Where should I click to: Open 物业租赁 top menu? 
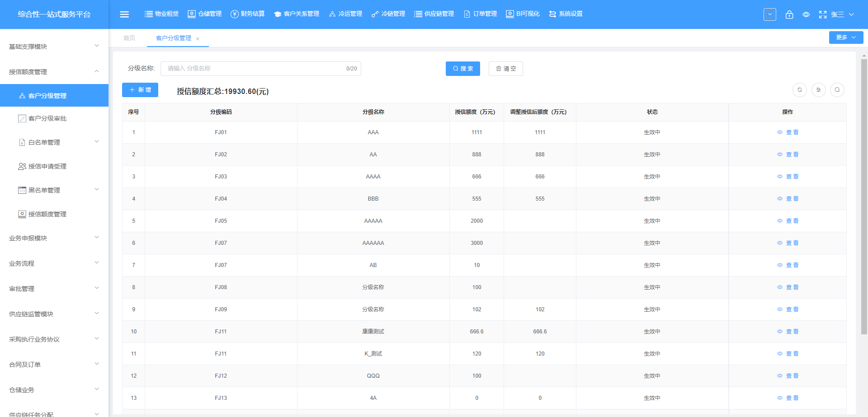(x=161, y=14)
